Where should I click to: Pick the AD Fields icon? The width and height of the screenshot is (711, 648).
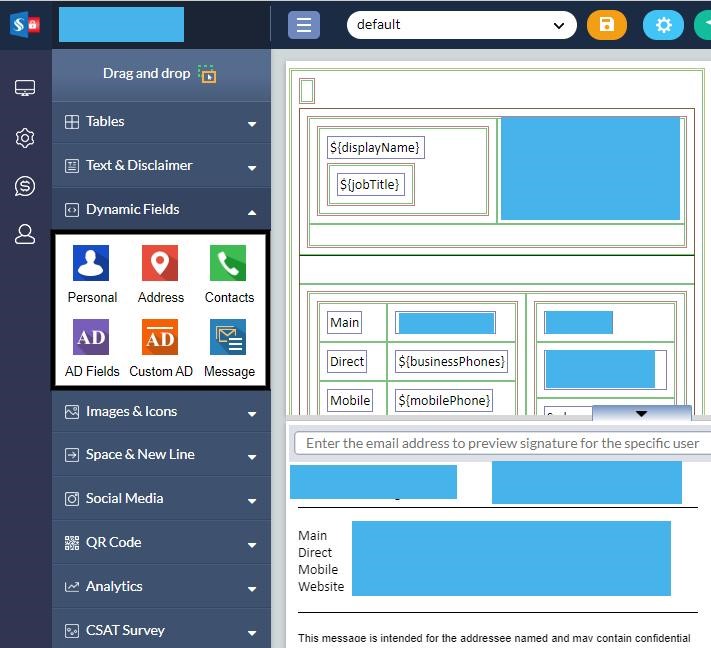(91, 338)
